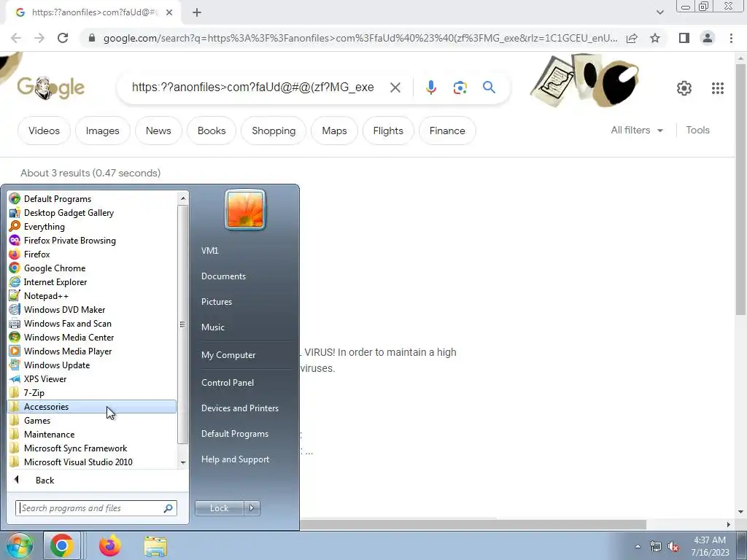The height and width of the screenshot is (560, 747).
Task: Launch Desktop Gadget Gallery
Action: click(92, 213)
